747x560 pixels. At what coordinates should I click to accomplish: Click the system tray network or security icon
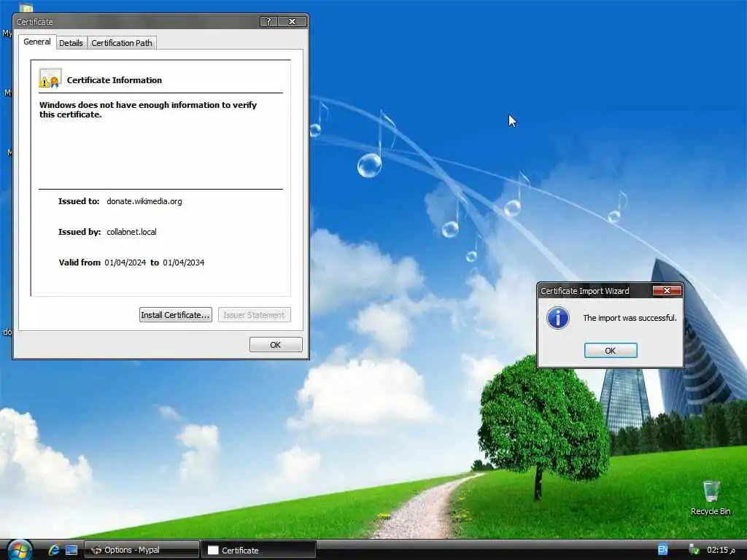pos(694,550)
